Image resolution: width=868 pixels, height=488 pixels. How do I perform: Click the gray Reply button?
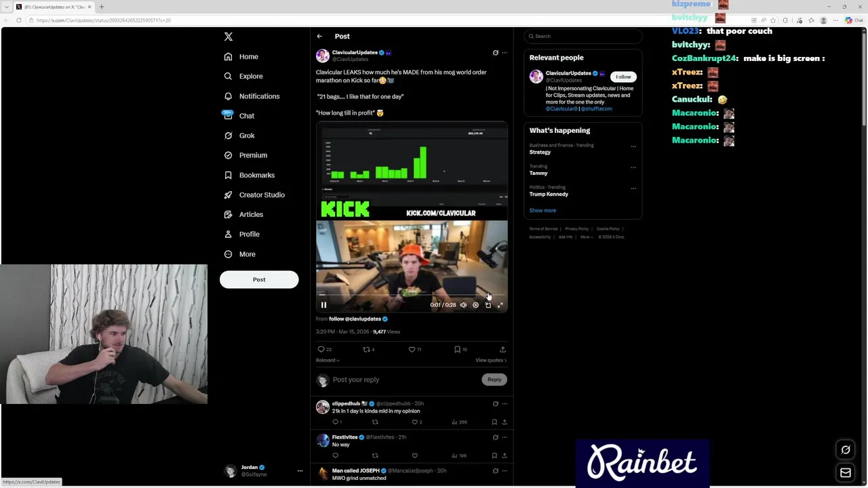pyautogui.click(x=494, y=380)
